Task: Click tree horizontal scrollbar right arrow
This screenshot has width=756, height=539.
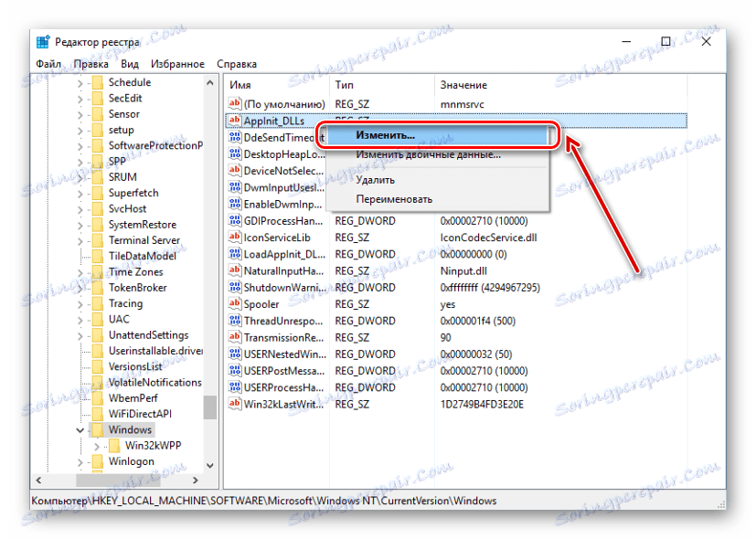Action: (196, 481)
